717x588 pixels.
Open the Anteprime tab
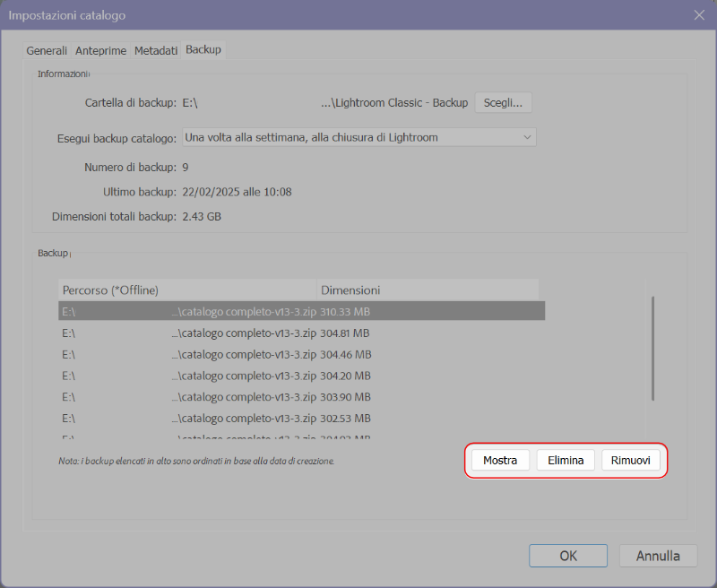100,50
